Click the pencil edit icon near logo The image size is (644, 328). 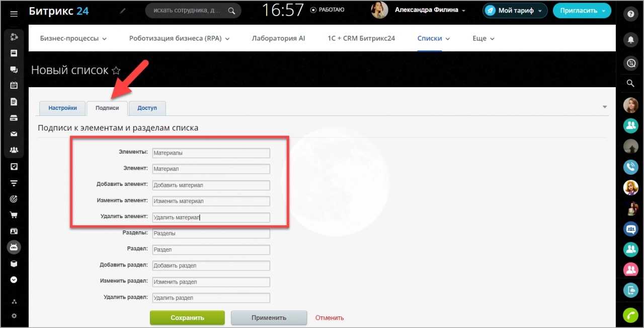pos(123,10)
